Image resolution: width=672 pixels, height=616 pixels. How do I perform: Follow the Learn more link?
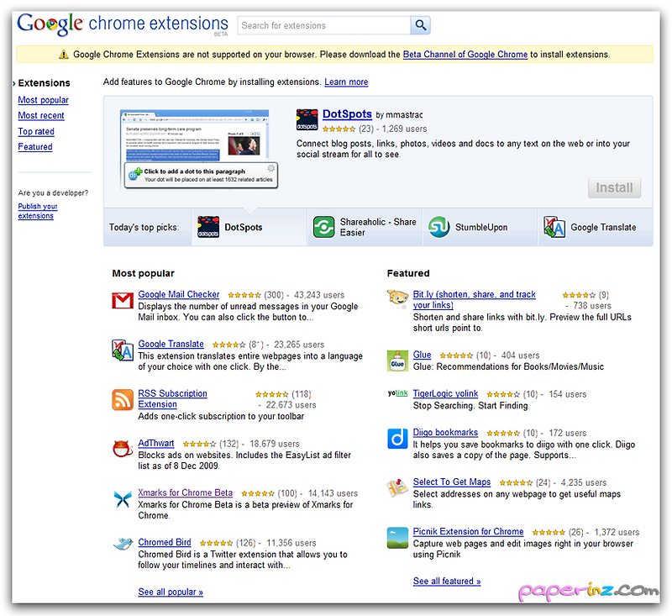(x=346, y=82)
